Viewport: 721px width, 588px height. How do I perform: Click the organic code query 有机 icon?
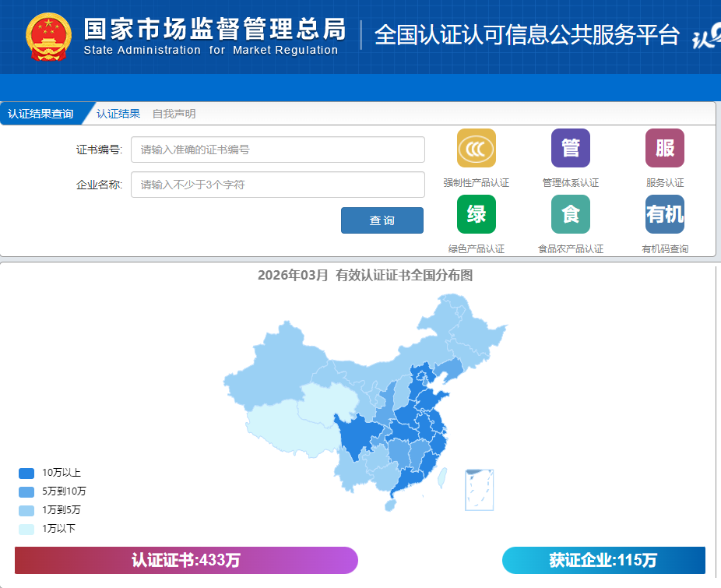pos(664,214)
